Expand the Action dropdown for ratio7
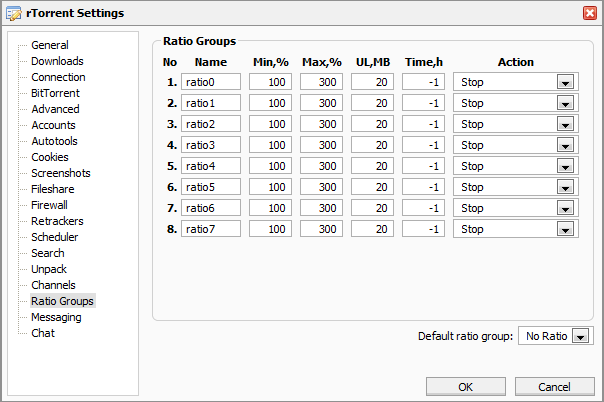The image size is (604, 402). pyautogui.click(x=566, y=229)
